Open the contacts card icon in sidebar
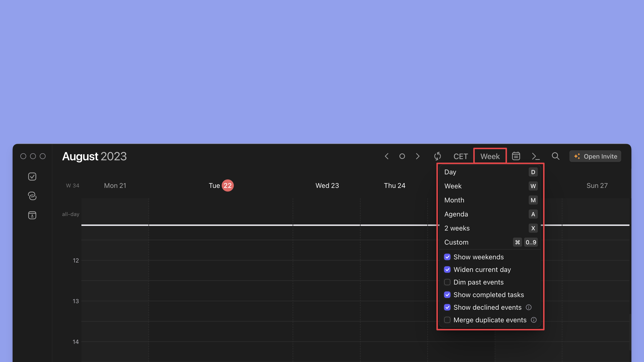 (32, 215)
